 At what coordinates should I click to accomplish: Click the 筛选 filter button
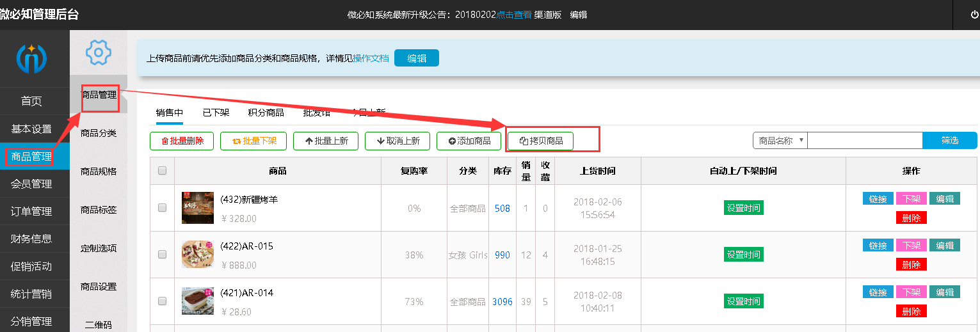tap(949, 141)
